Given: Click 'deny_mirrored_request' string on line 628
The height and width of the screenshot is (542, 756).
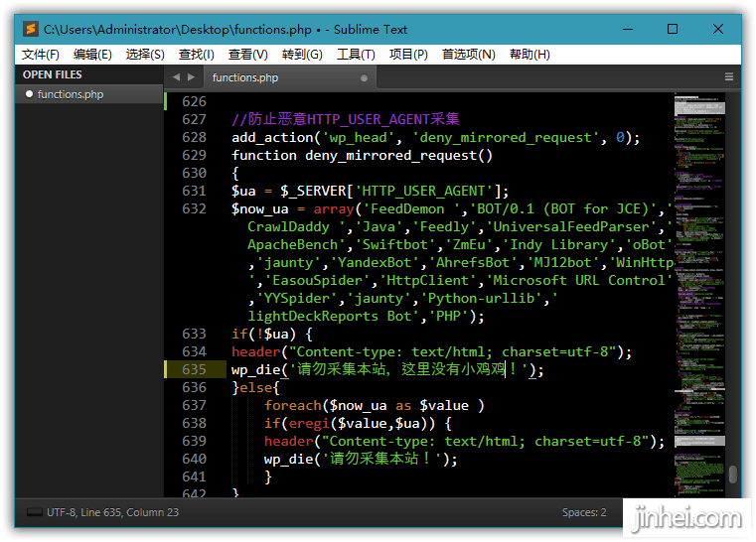Looking at the screenshot, I should point(506,138).
